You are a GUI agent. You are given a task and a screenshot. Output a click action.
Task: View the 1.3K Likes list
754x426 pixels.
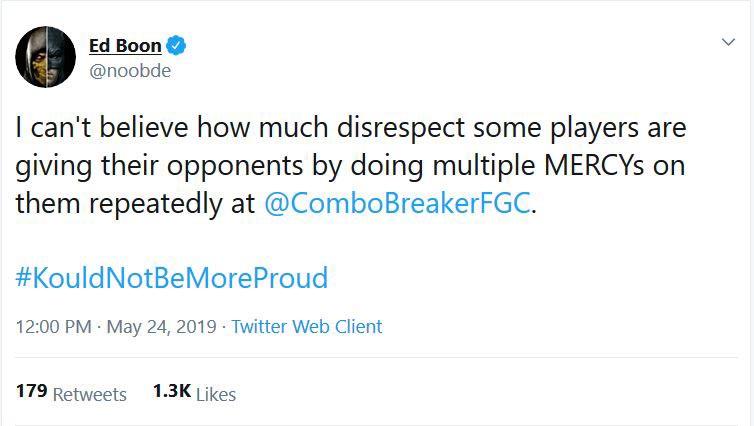(194, 393)
